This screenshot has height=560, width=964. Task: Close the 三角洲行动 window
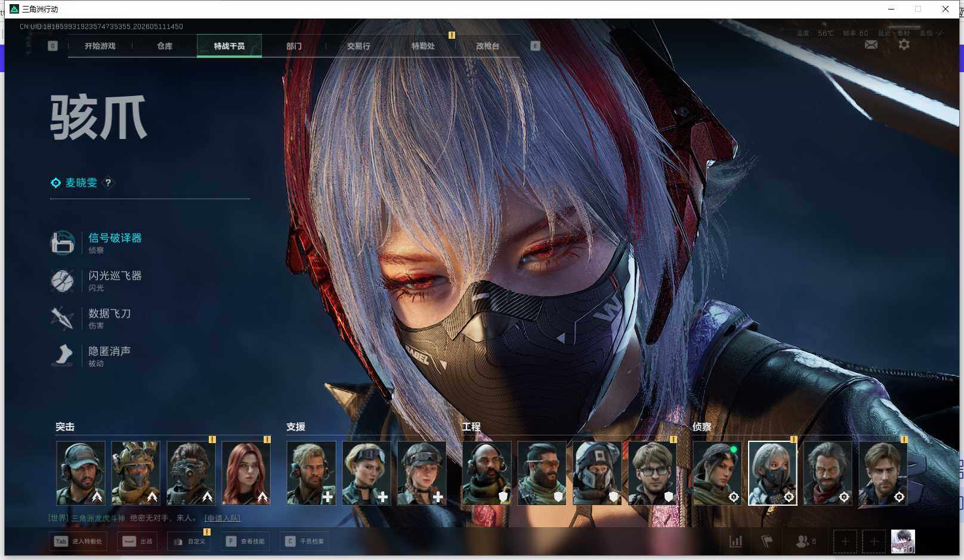(946, 9)
